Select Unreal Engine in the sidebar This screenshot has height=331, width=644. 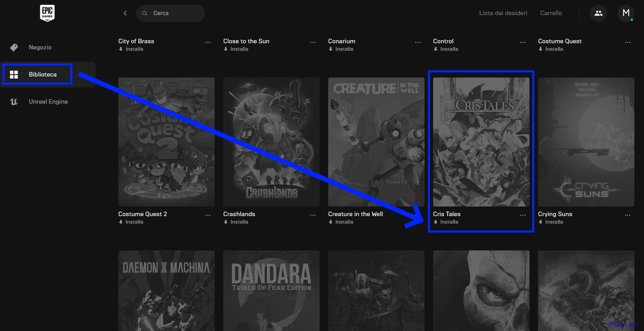click(48, 102)
